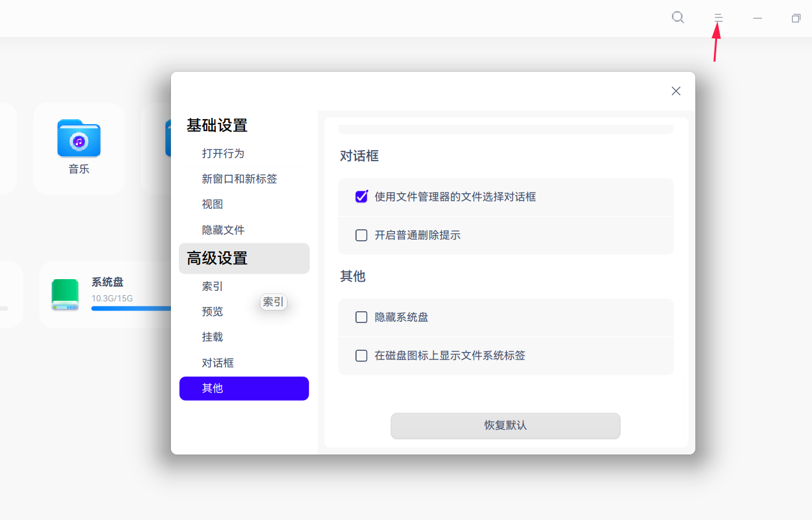Select 对话框 in the settings sidebar
This screenshot has height=520, width=812.
pyautogui.click(x=244, y=363)
